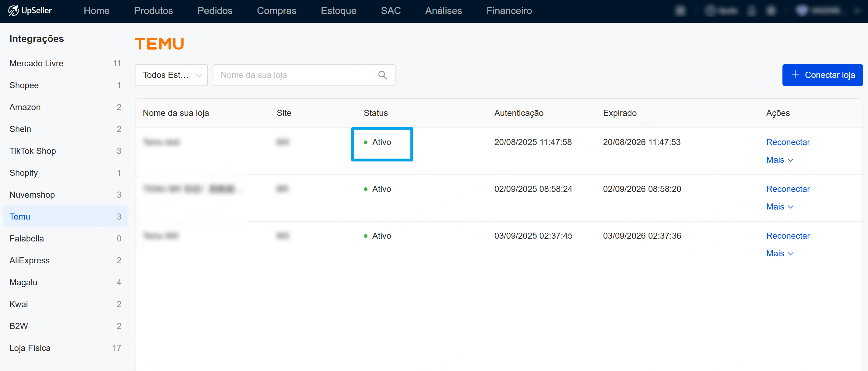This screenshot has height=371, width=868.
Task: Open the Home menu
Action: click(x=97, y=11)
